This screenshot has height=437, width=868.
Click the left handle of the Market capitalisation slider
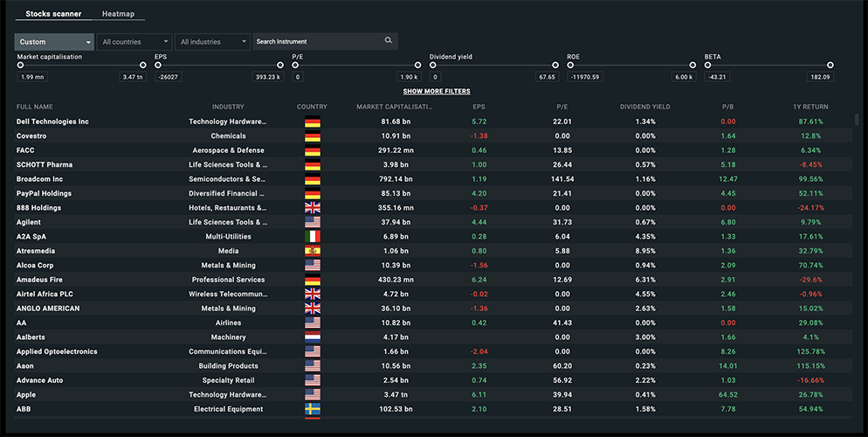click(20, 66)
